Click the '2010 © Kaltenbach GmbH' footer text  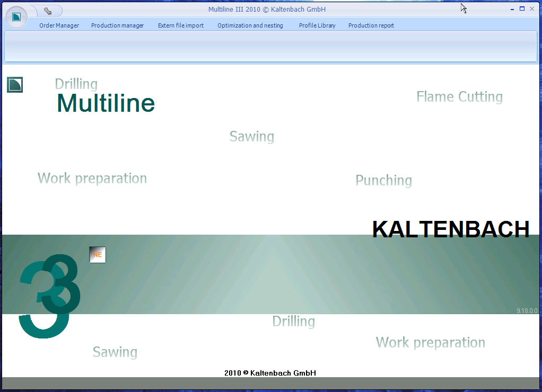[270, 373]
